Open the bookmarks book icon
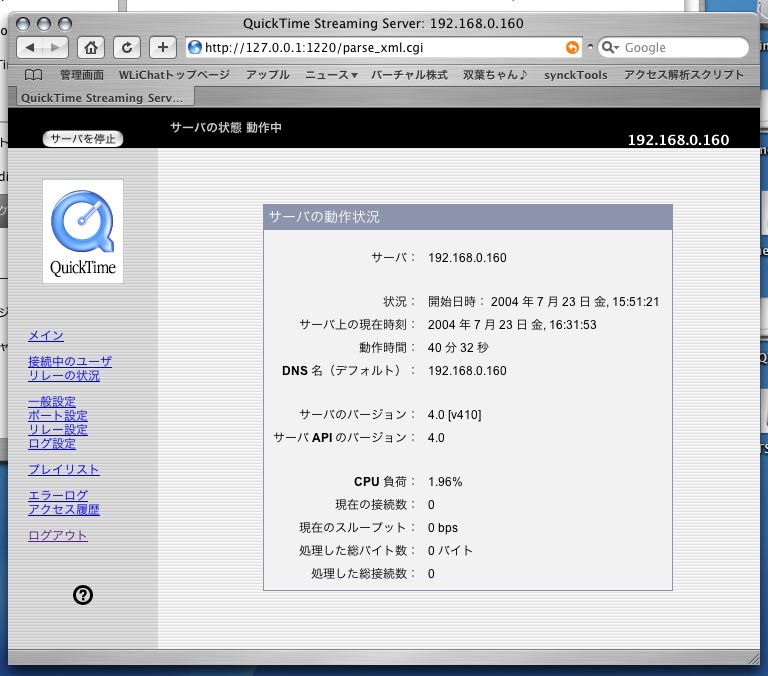This screenshot has width=768, height=676. coord(33,75)
